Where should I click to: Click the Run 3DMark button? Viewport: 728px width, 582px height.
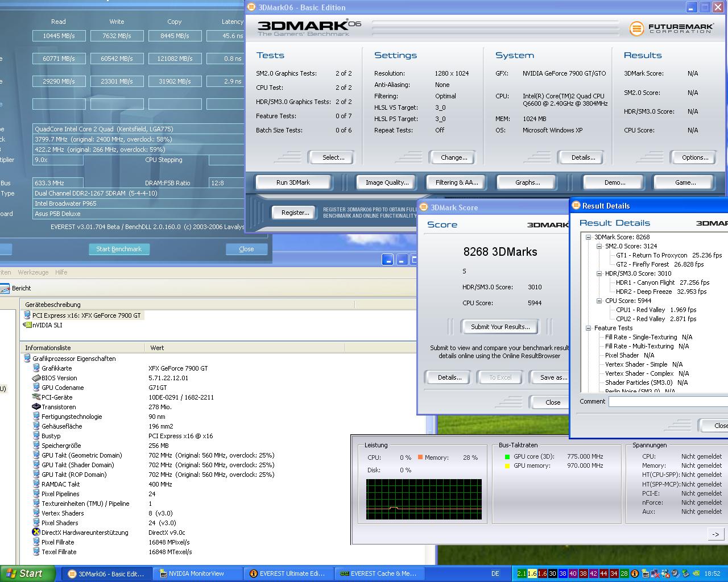coord(293,182)
